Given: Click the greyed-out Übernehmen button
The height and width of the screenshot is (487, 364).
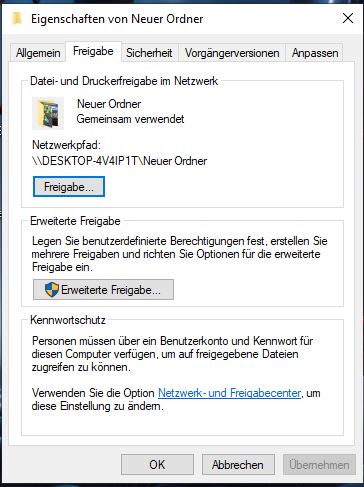Looking at the screenshot, I should tap(319, 465).
